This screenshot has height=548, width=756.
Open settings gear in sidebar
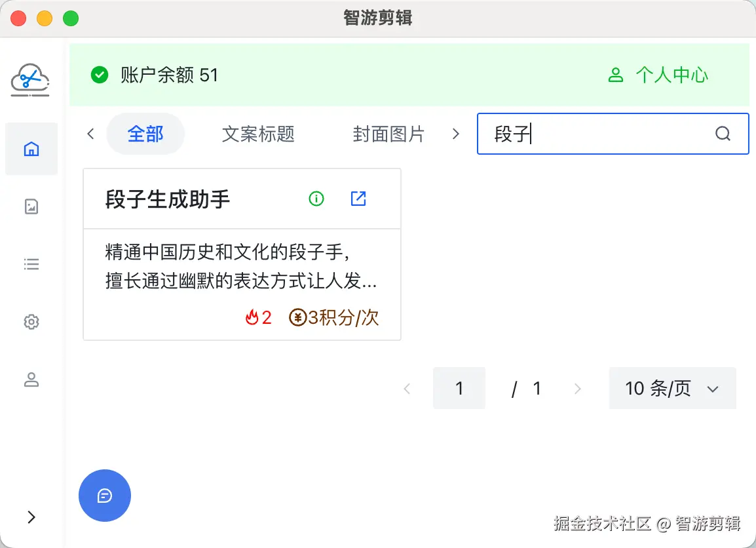click(x=31, y=322)
